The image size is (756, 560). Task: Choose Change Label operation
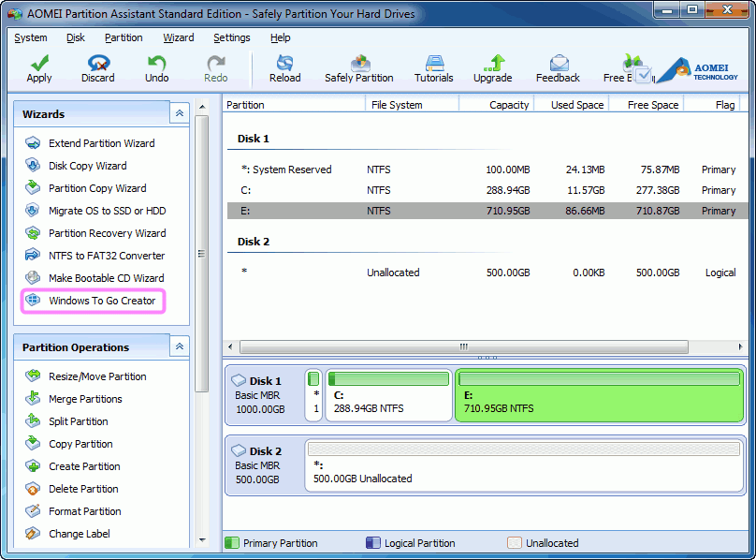[x=67, y=534]
